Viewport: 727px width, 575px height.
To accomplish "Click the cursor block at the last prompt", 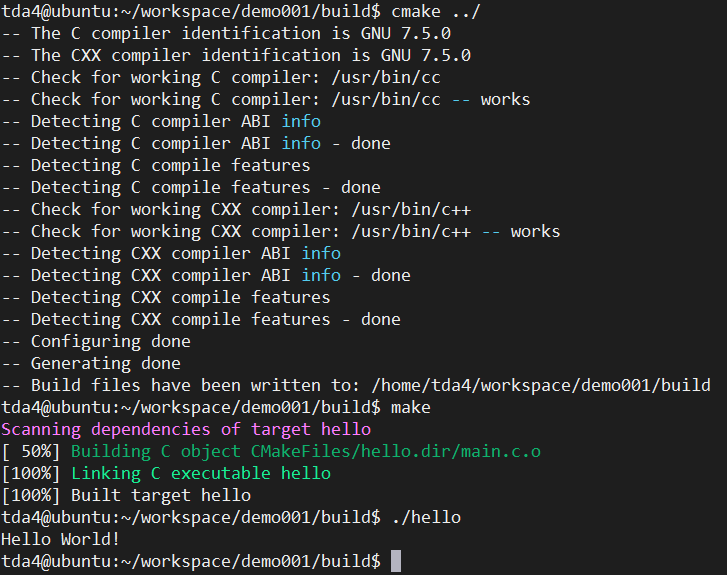I will tap(396, 561).
